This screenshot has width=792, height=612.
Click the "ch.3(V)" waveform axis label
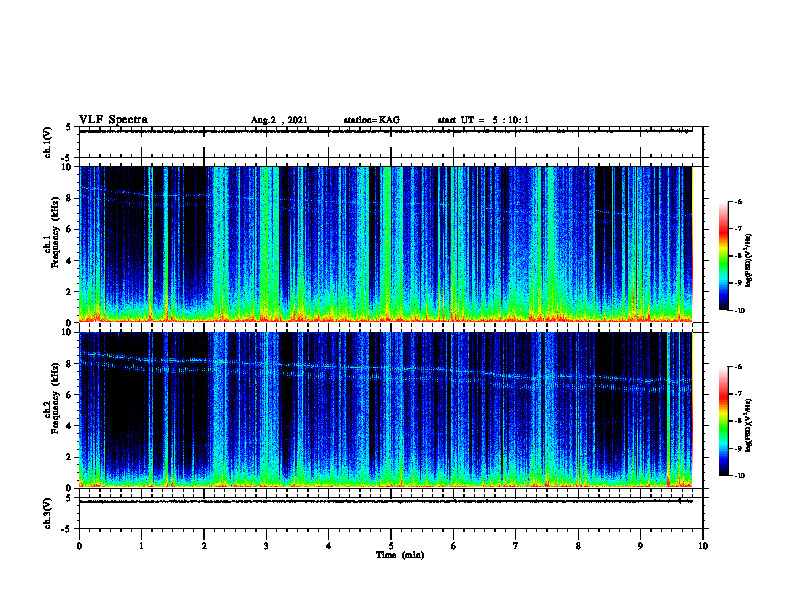coord(48,513)
